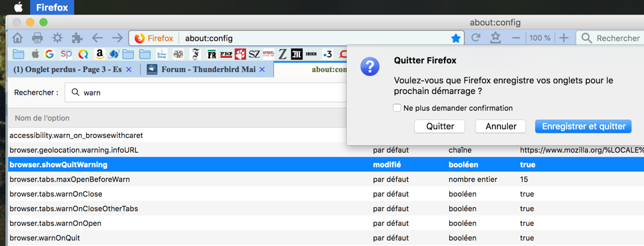Click the https://www.mozilla.org value cell
Viewport: 644px width, 246px height.
pyautogui.click(x=581, y=150)
